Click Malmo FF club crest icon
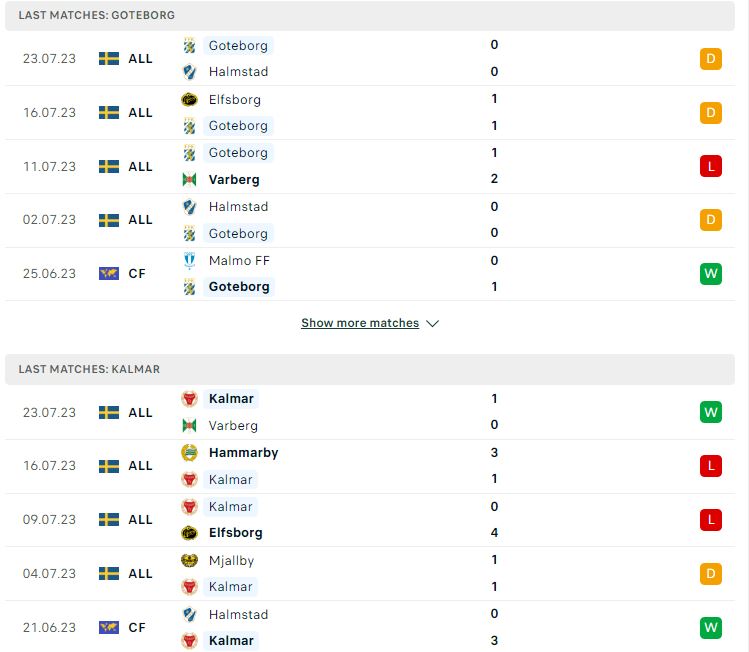This screenshot has width=749, height=652. (x=189, y=261)
